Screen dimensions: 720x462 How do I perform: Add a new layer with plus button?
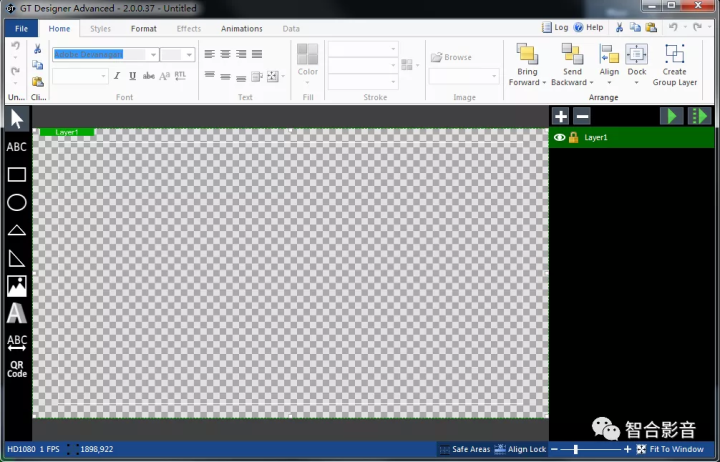point(560,116)
